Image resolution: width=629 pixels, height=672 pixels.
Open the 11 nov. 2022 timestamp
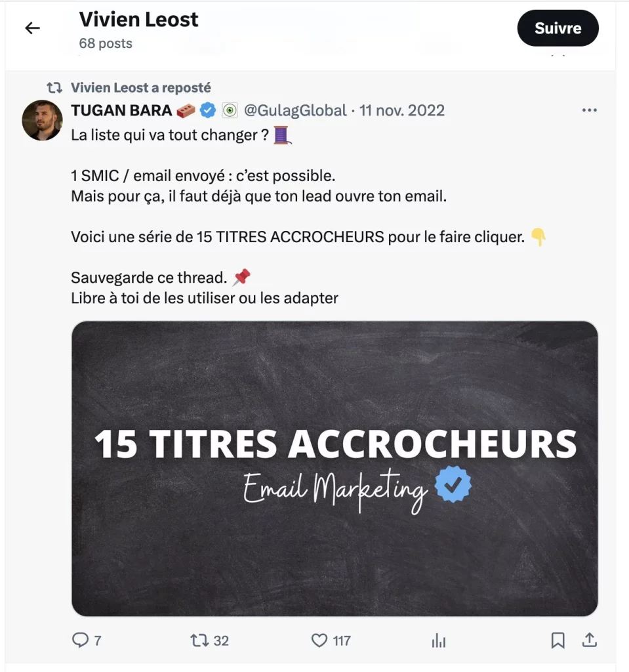pos(402,110)
